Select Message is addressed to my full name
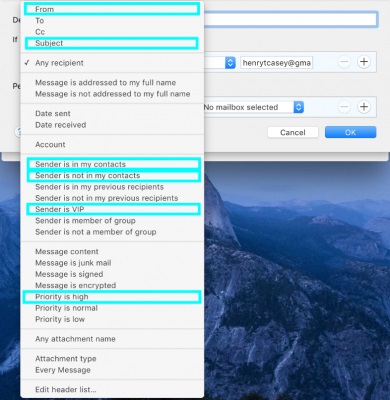Image resolution: width=390 pixels, height=400 pixels. tap(112, 82)
